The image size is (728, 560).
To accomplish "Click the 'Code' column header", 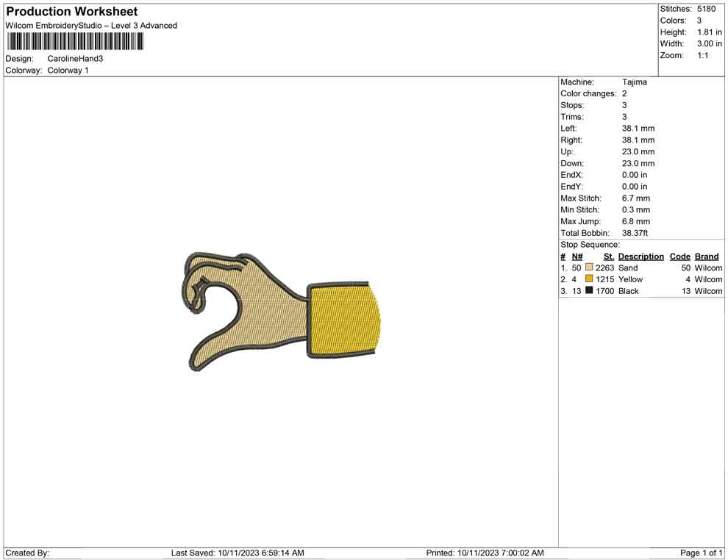I will point(680,256).
